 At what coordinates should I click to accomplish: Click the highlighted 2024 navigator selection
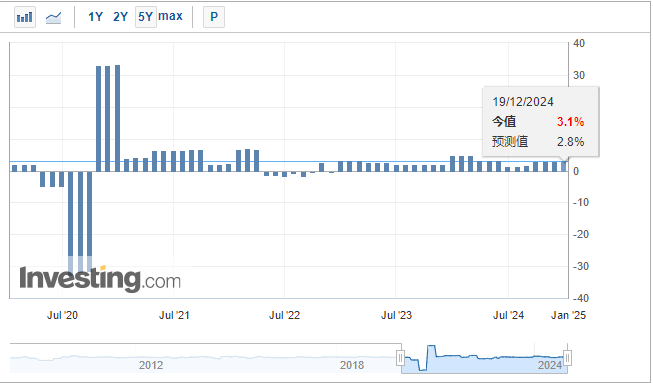484,358
